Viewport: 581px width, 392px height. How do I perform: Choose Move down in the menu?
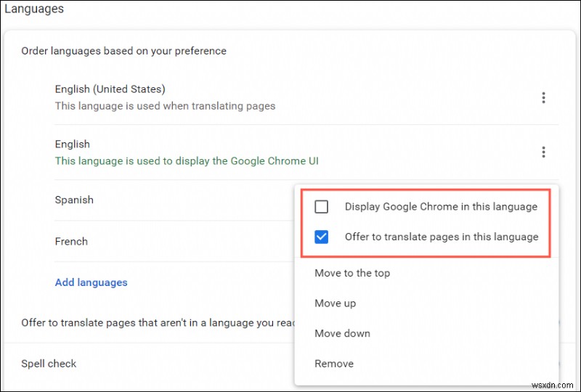(x=342, y=333)
